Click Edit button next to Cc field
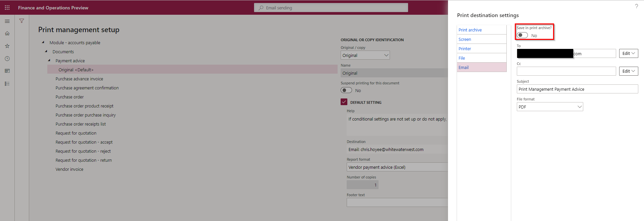The width and height of the screenshot is (644, 221). (x=628, y=71)
